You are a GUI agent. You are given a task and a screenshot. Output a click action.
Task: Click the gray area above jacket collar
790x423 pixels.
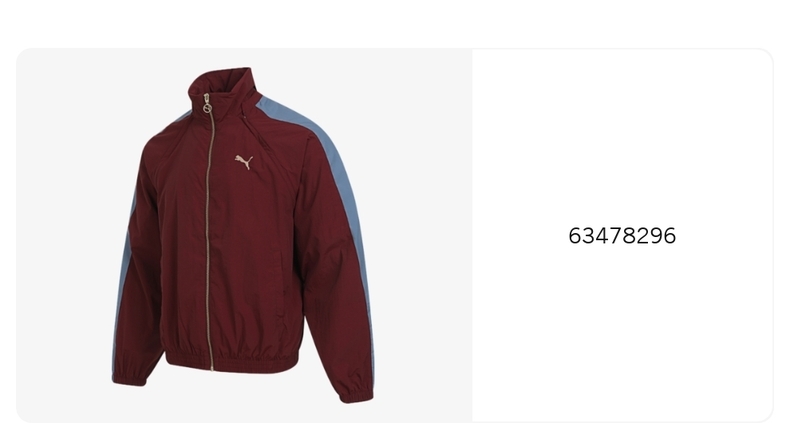click(x=222, y=57)
